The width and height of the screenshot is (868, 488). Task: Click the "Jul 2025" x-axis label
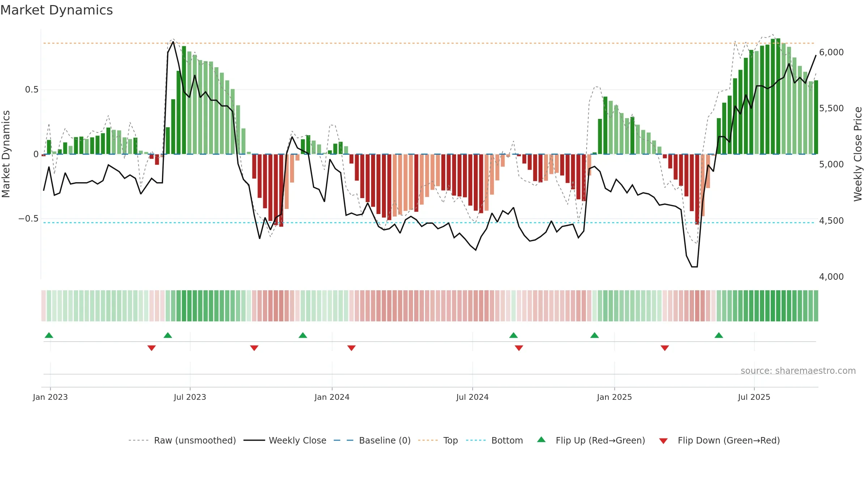click(x=754, y=397)
